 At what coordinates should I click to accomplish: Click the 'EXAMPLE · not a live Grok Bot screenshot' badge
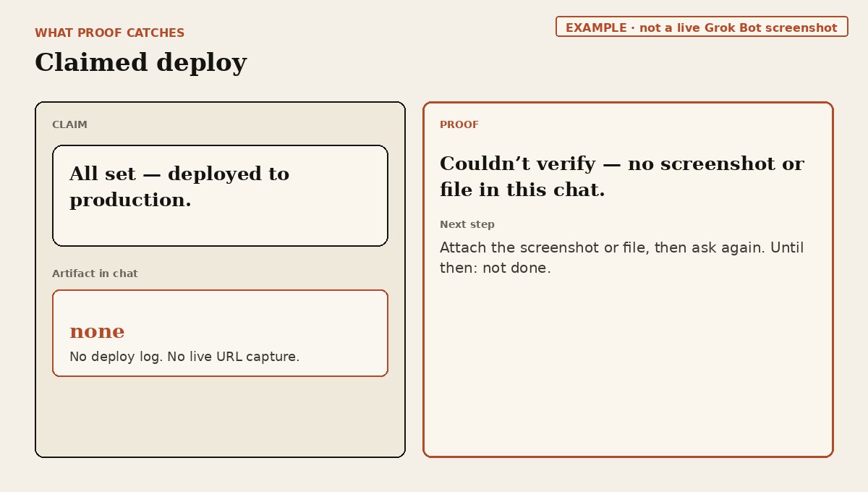pyautogui.click(x=702, y=27)
